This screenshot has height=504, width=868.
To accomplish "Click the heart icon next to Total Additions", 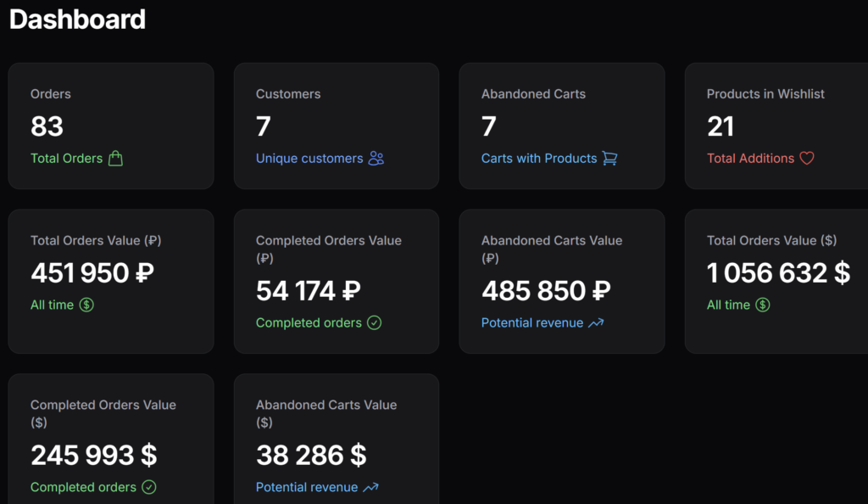I will [x=806, y=159].
